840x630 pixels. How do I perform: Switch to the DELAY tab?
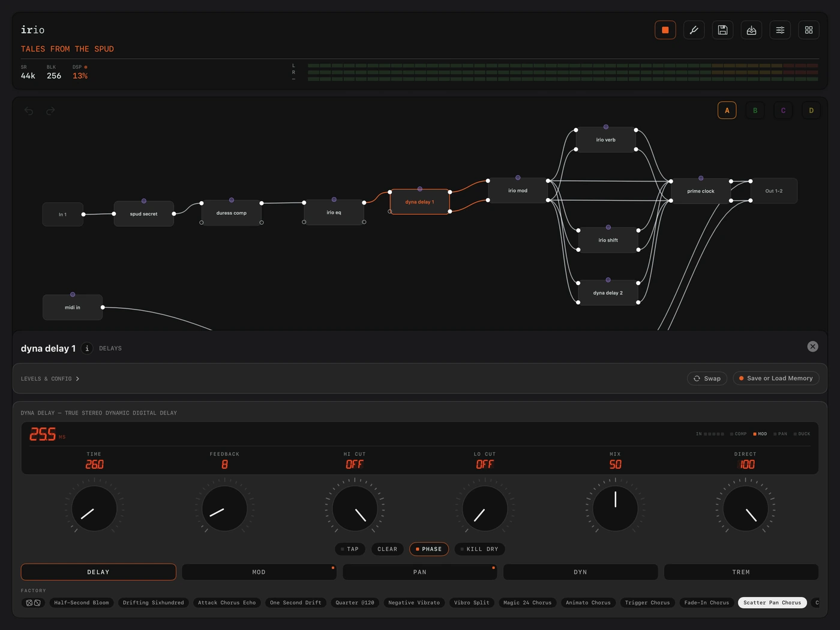tap(98, 572)
